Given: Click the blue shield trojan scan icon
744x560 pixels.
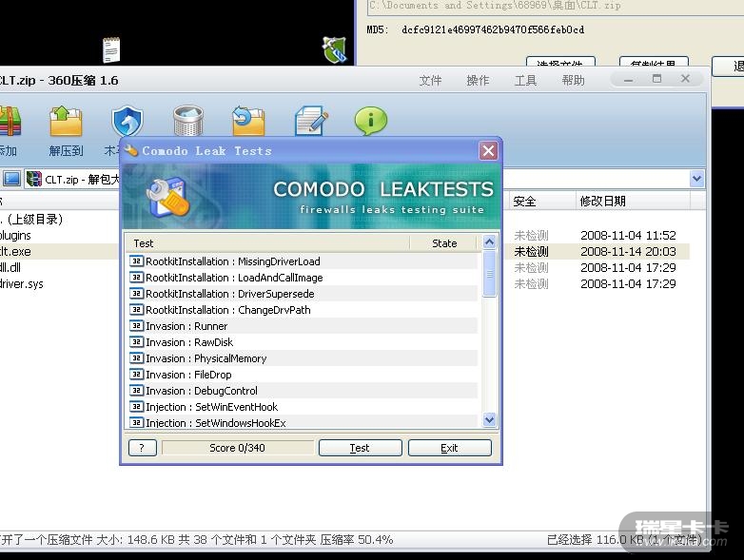Looking at the screenshot, I should click(x=127, y=122).
